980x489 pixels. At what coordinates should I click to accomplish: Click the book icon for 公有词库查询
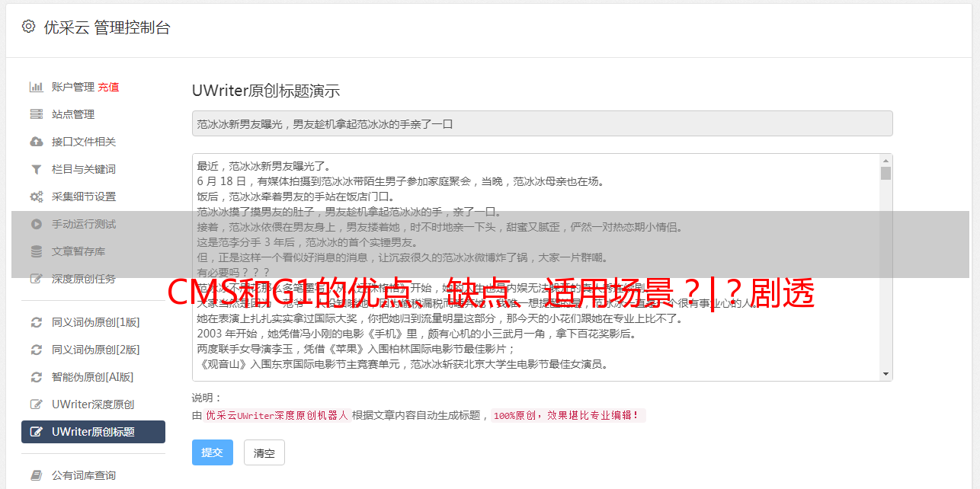coord(36,475)
